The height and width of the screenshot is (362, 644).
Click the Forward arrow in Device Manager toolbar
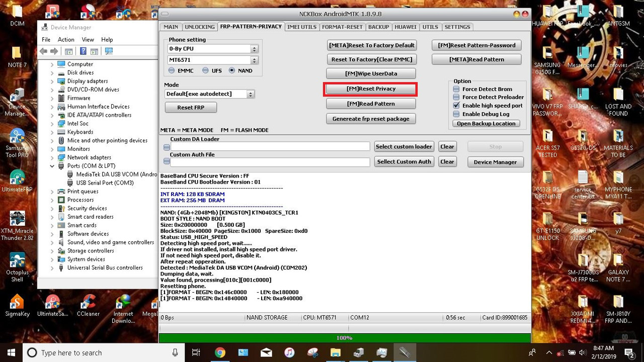coord(53,51)
